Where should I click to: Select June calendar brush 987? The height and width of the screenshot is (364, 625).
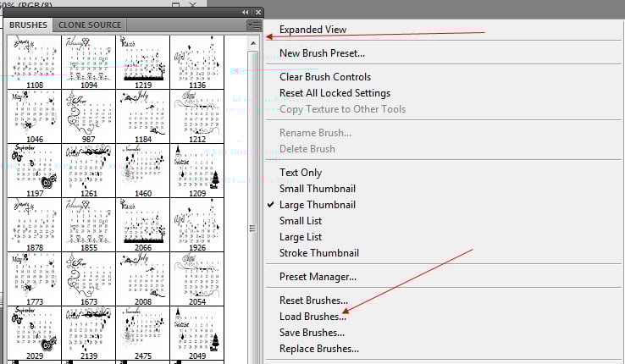(88, 116)
